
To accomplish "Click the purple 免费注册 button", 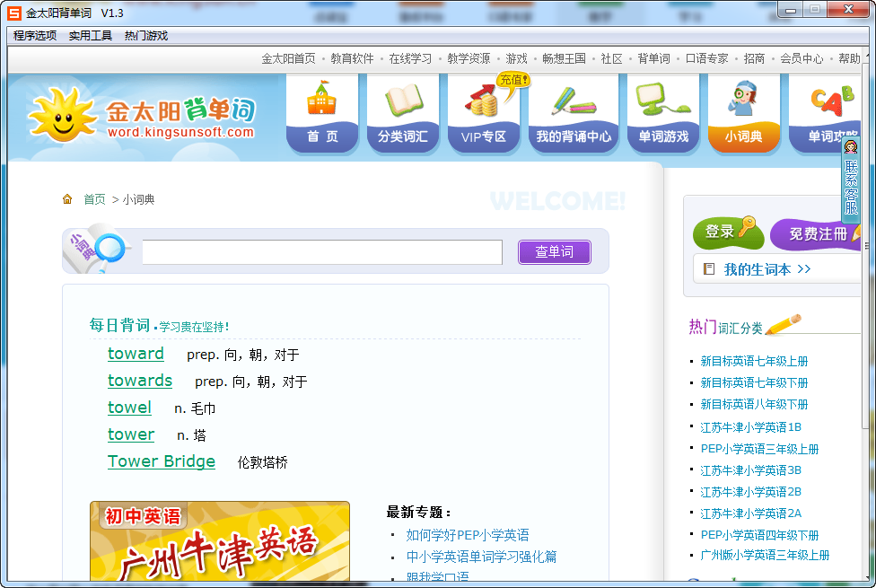I will tap(817, 234).
